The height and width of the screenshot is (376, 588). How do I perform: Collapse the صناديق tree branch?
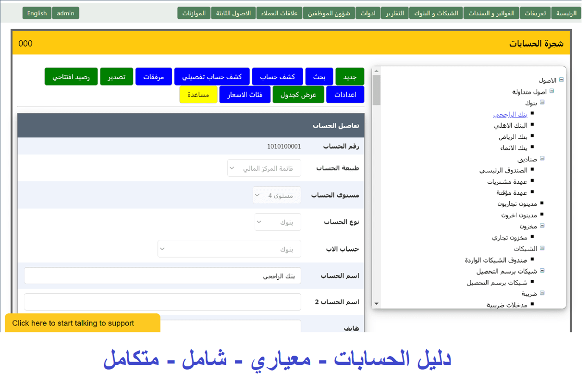click(x=542, y=159)
